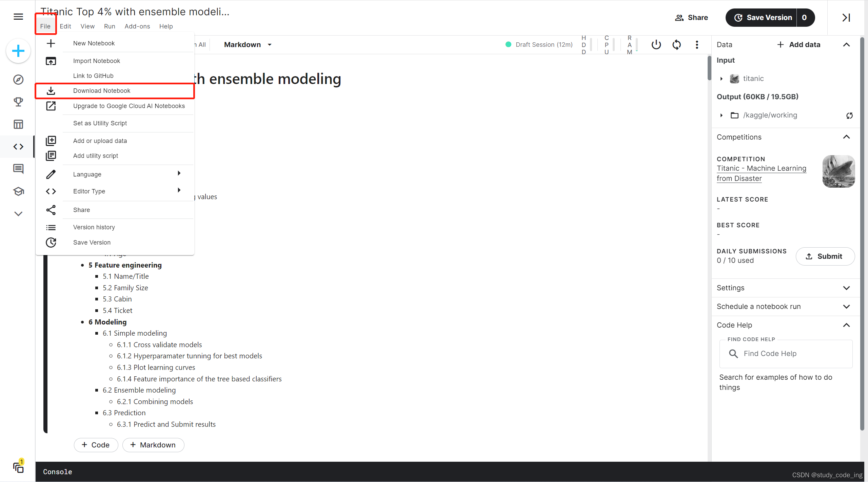Open the compass Explore sidebar icon

coord(18,80)
